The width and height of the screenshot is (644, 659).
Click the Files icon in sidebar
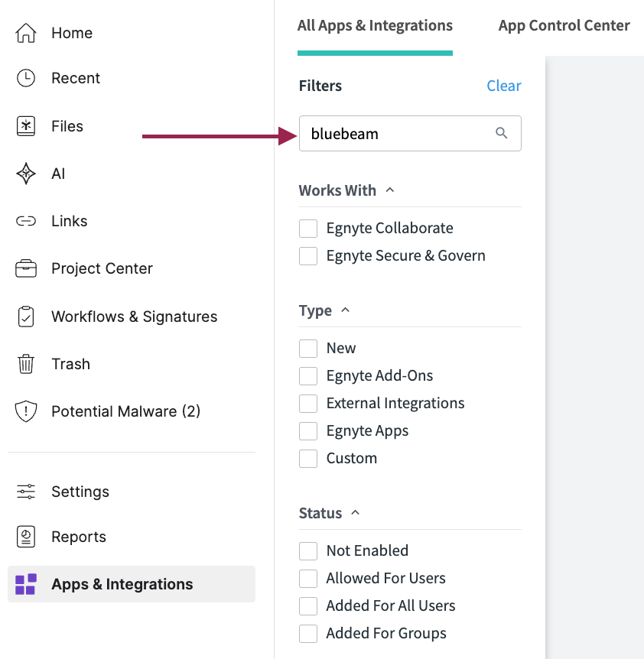tap(26, 126)
